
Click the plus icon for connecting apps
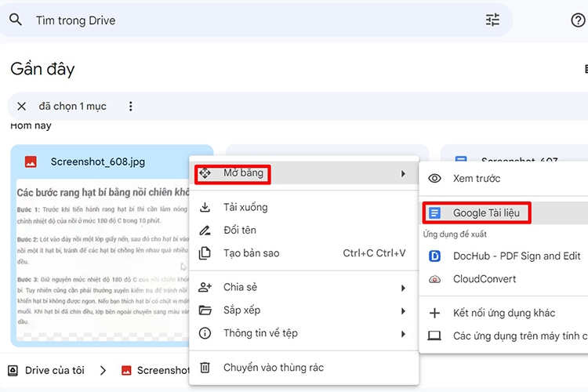coord(434,313)
